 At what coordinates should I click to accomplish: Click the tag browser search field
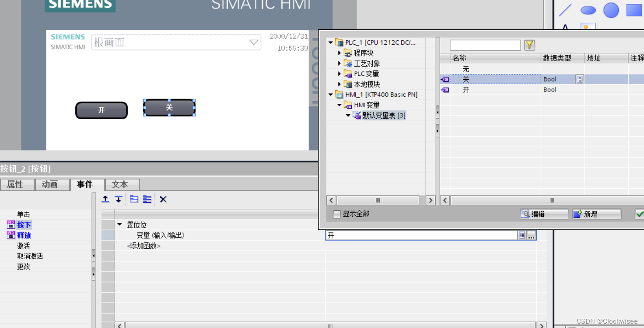click(485, 45)
